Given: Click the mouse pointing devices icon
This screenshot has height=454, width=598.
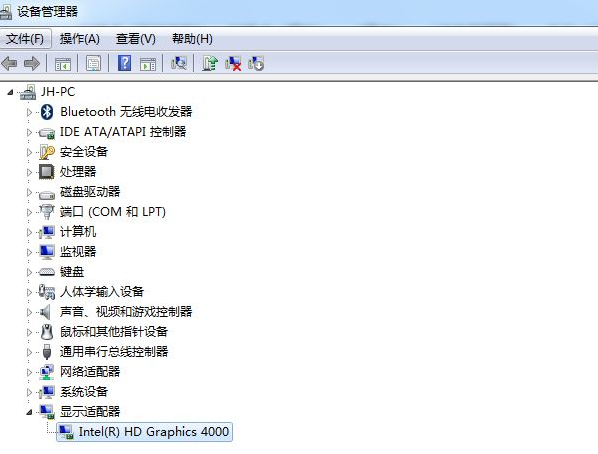Looking at the screenshot, I should tap(47, 332).
